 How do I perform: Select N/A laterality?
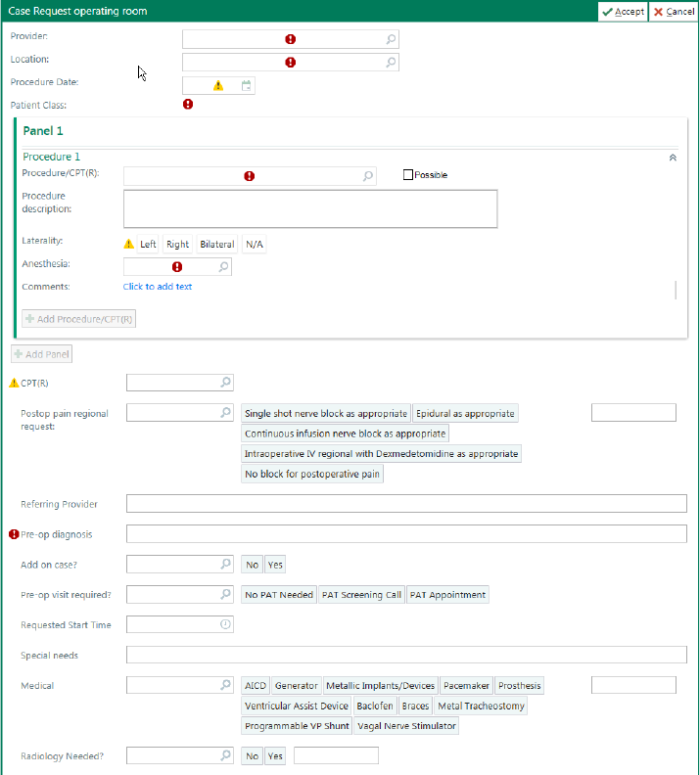(x=255, y=245)
